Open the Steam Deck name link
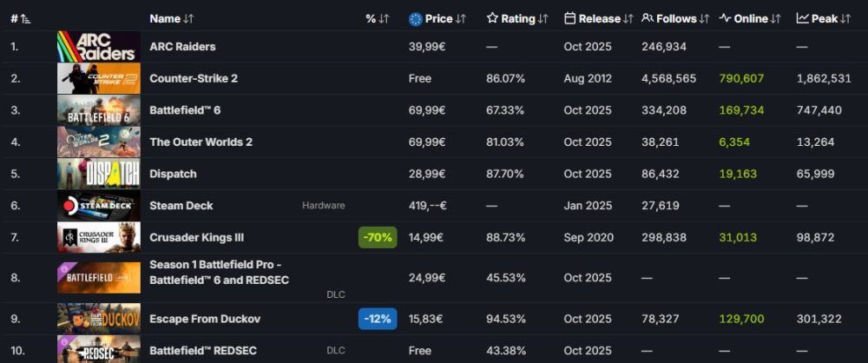Viewport: 868px width, 363px height. 181,206
